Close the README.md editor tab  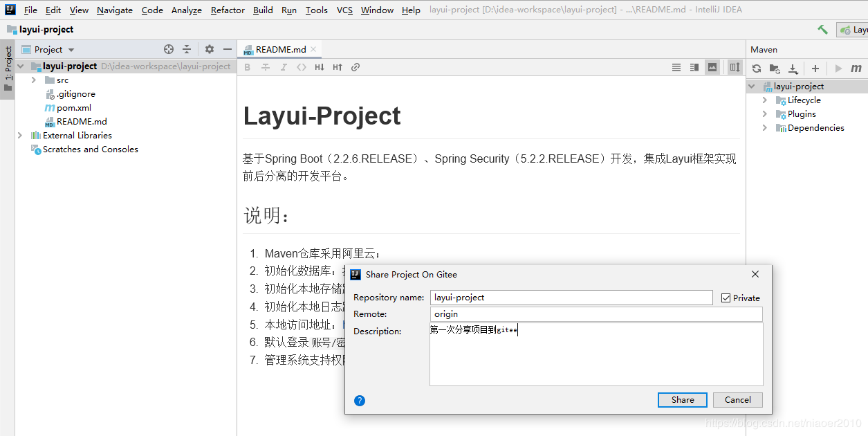(x=313, y=49)
